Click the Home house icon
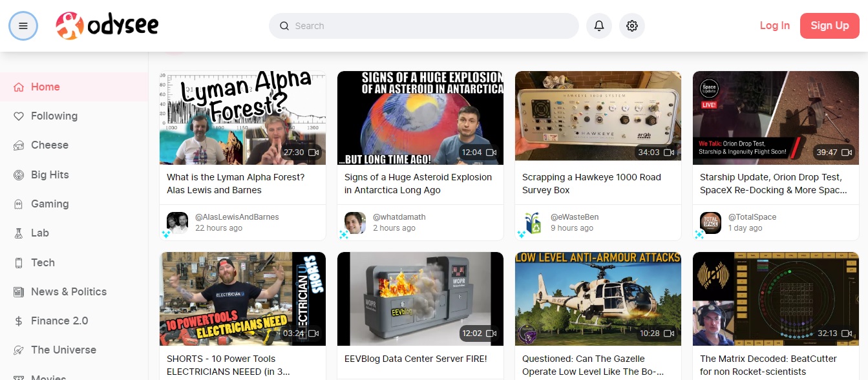Image resolution: width=868 pixels, height=380 pixels. point(19,87)
